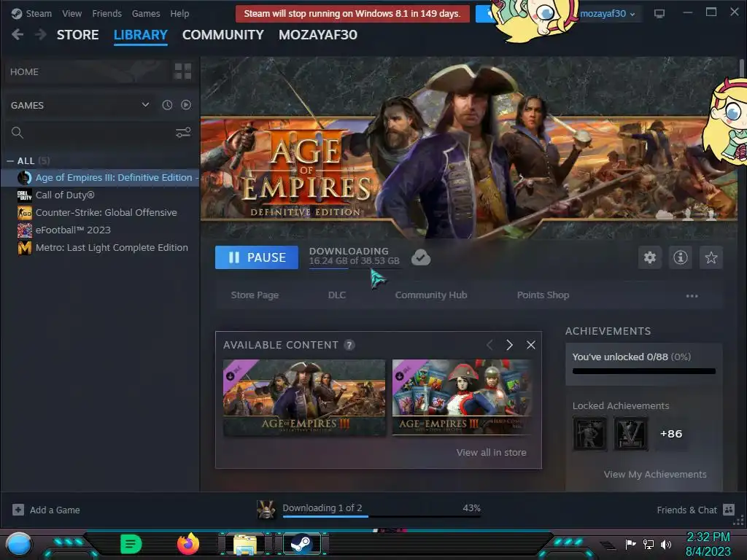The width and height of the screenshot is (747, 560).
Task: Open Friends & Chat icon
Action: click(729, 510)
